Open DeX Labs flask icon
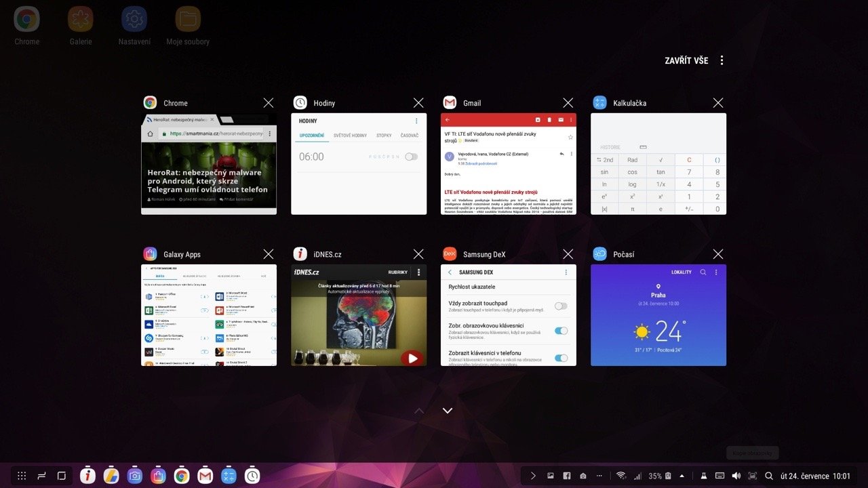Viewport: 868px width, 488px height. (703, 476)
